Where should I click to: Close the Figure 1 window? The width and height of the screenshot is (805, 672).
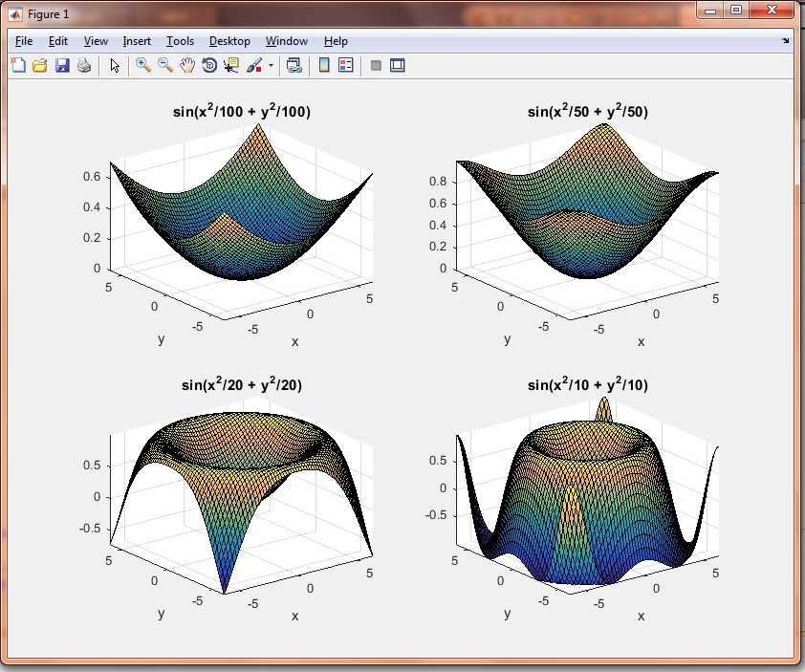click(x=772, y=11)
